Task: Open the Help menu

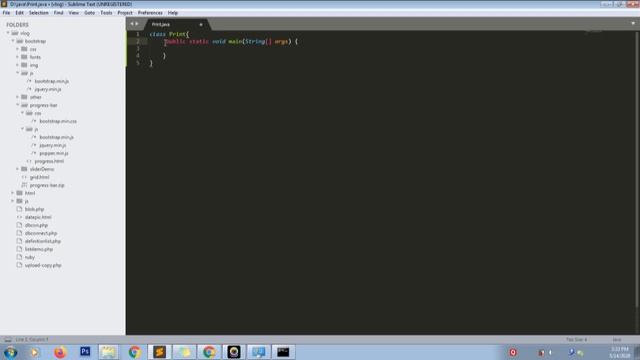Action: (173, 13)
